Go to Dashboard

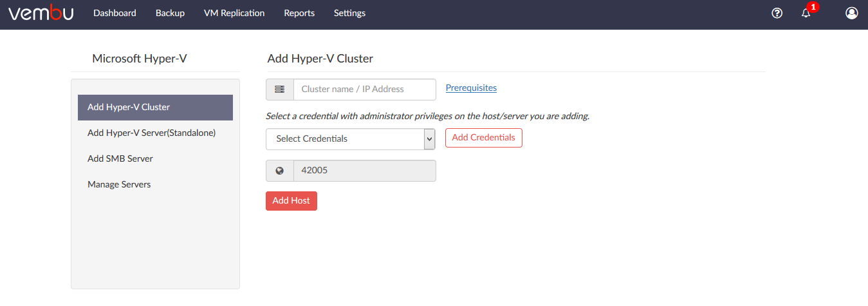115,13
